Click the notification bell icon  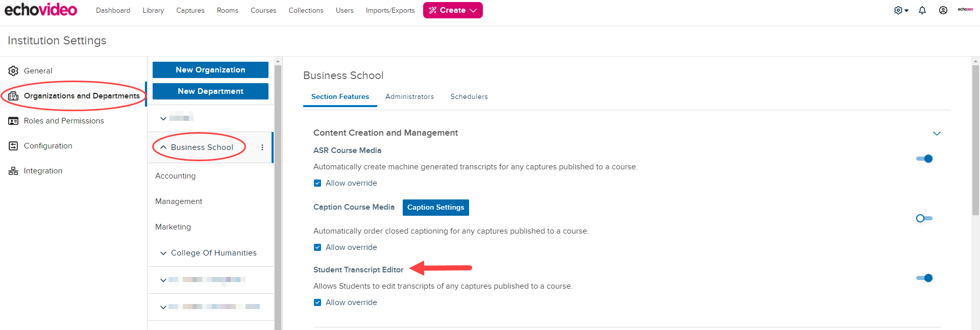(922, 10)
